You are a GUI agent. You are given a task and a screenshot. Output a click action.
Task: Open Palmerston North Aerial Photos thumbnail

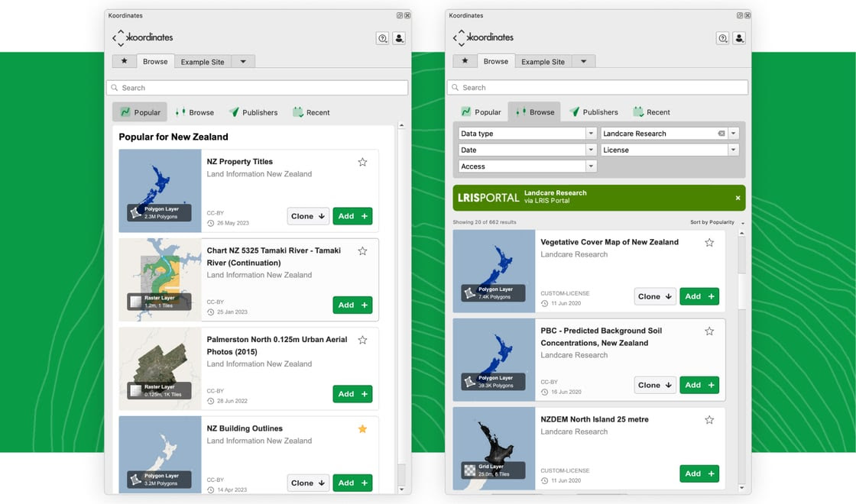tap(160, 369)
